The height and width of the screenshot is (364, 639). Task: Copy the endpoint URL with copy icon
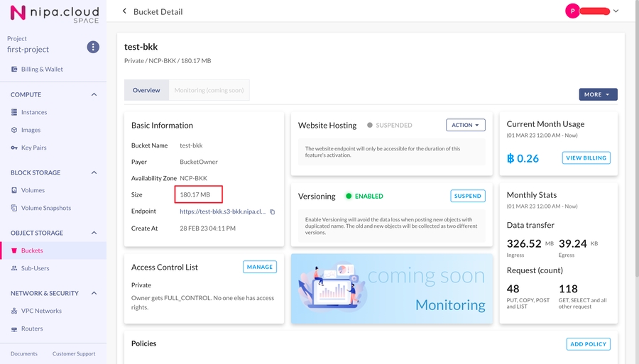(272, 212)
